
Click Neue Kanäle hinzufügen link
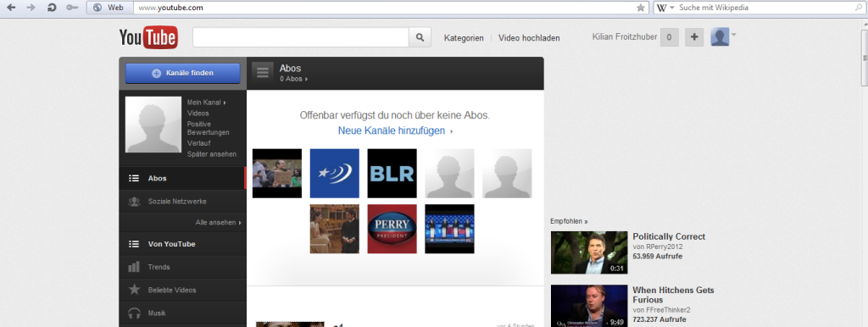tap(392, 131)
